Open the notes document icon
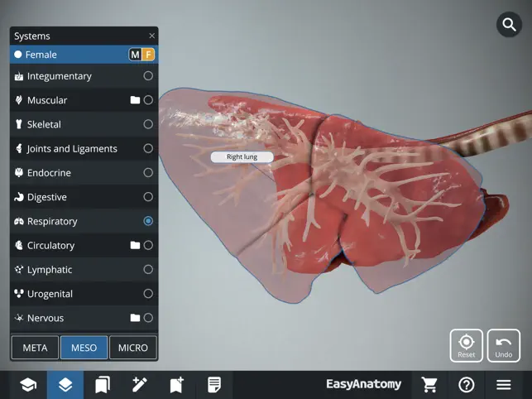Viewport: 532px width, 399px height. (x=214, y=385)
